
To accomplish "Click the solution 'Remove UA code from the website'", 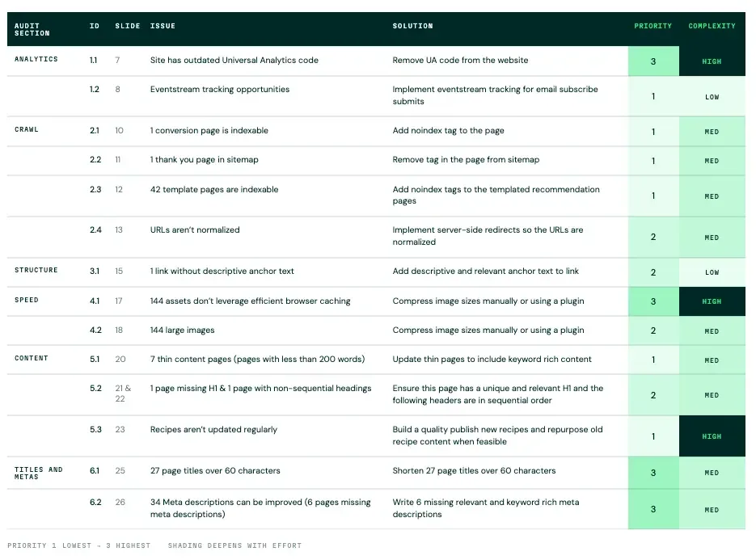I will click(x=460, y=61).
